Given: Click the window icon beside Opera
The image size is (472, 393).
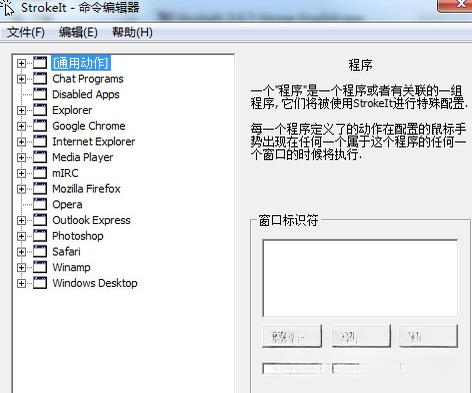Looking at the screenshot, I should (40, 204).
